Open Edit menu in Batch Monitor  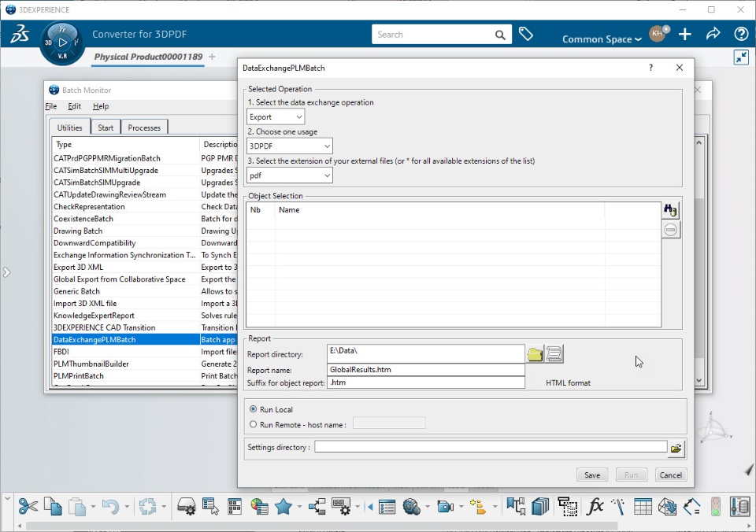[74, 106]
